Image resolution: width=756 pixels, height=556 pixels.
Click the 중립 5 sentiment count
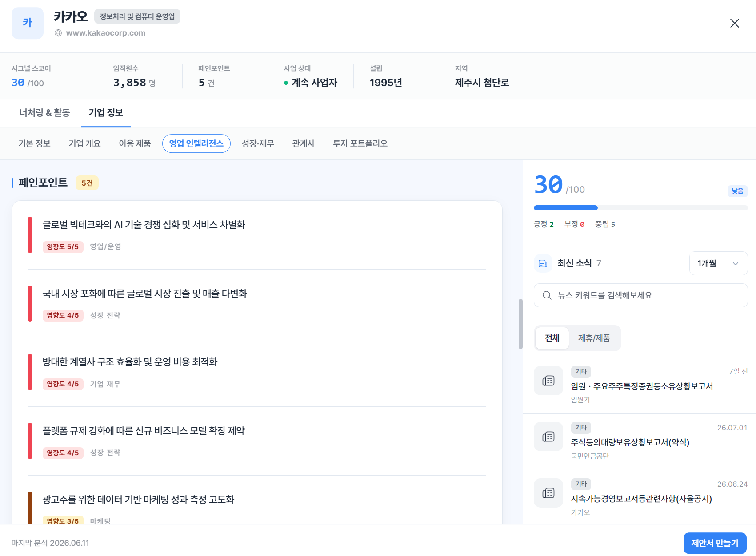pos(605,224)
